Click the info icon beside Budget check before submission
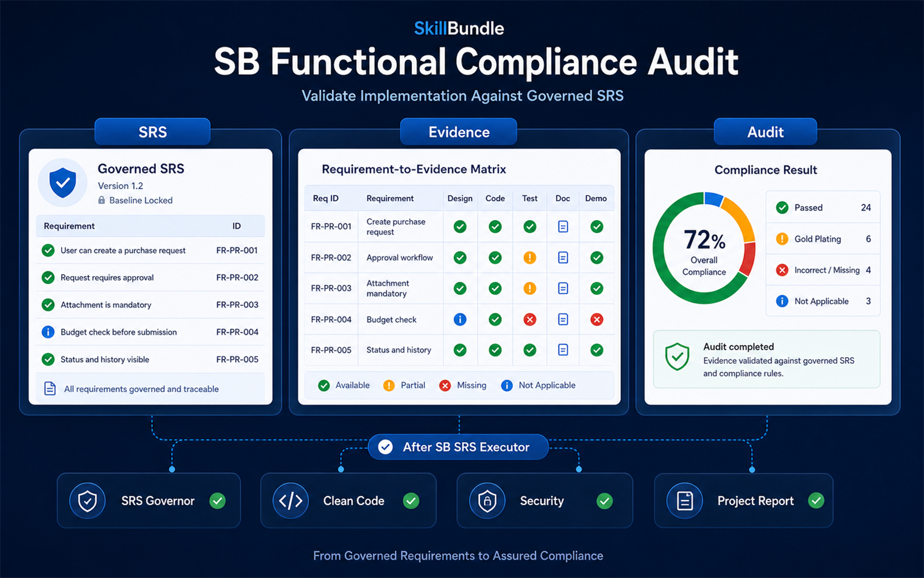 (x=48, y=332)
